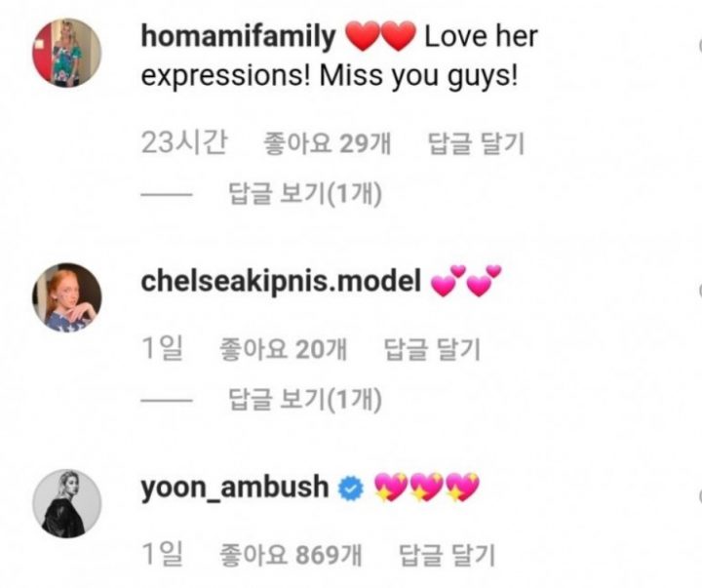Open chelseakipnis.model profile picture

tap(66, 297)
